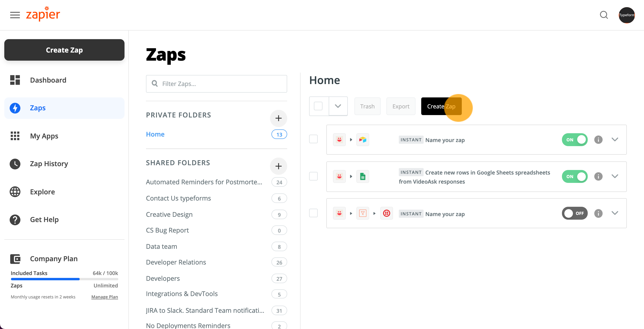Open the select-all dropdown arrow
This screenshot has height=329, width=644.
coord(338,106)
